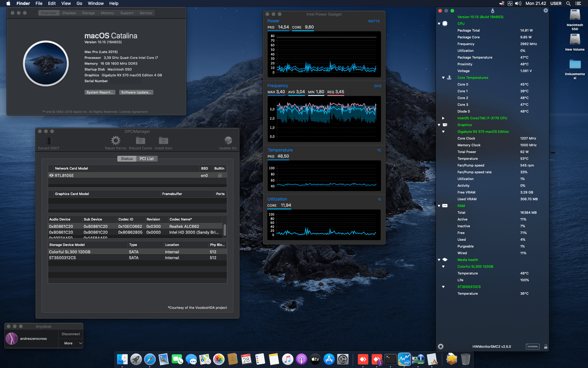Click the Extract DSDT icon in DPCIManager

tap(48, 141)
